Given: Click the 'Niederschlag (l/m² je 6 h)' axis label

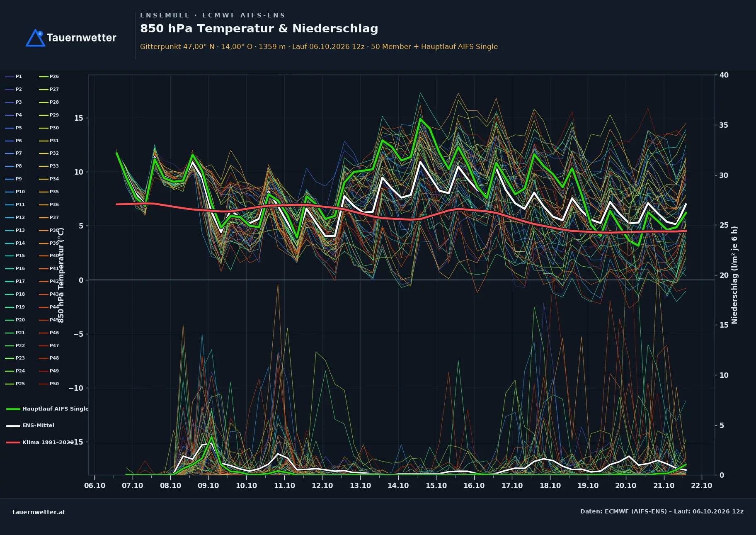Looking at the screenshot, I should coord(734,275).
